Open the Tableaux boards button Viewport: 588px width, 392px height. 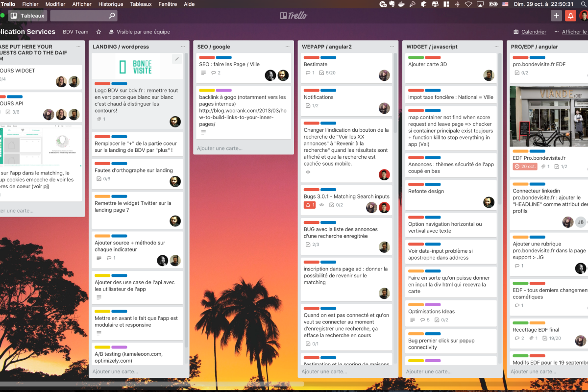[27, 16]
